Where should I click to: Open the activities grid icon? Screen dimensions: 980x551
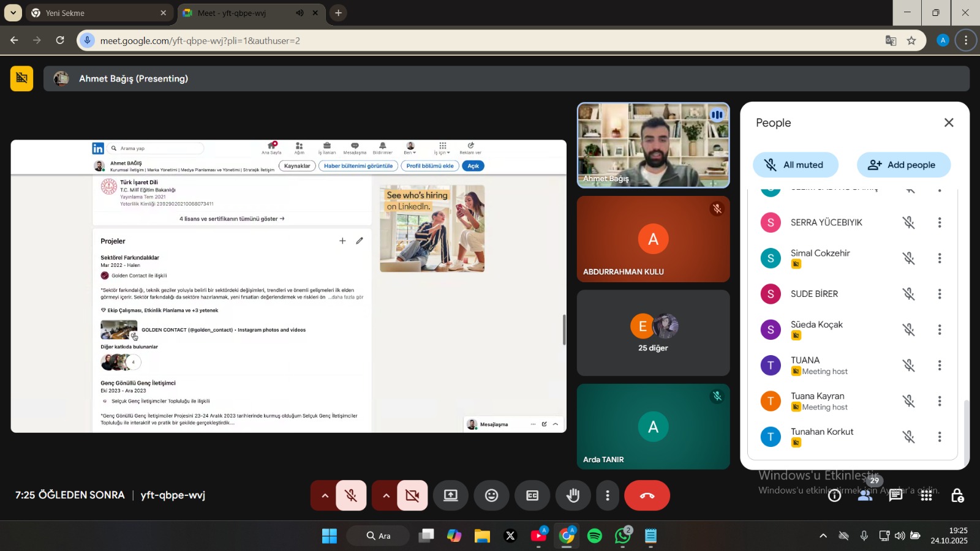pyautogui.click(x=926, y=495)
